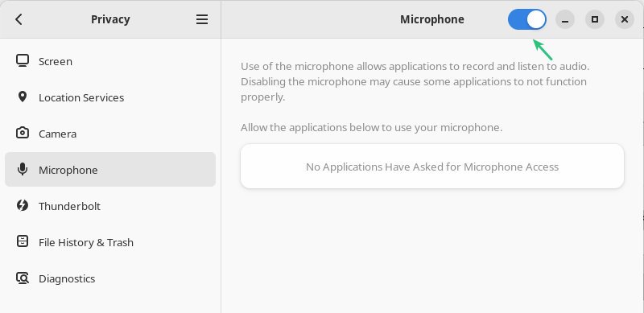Open the Thunderbolt settings label
The image size is (644, 313).
click(x=69, y=206)
